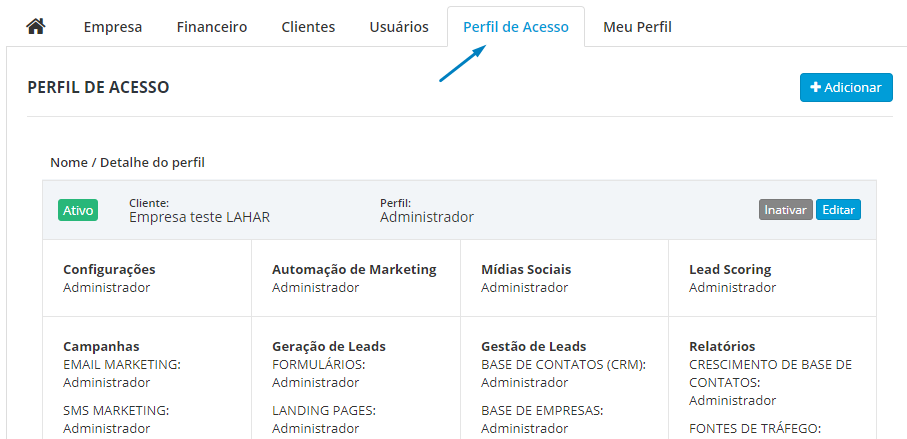Click the Relatórios section heading
Image resolution: width=907 pixels, height=439 pixels.
[722, 346]
